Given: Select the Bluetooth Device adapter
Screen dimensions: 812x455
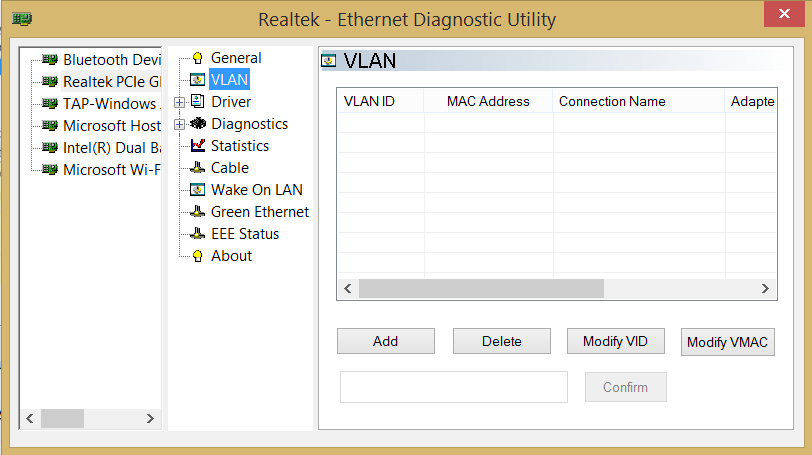Looking at the screenshot, I should pyautogui.click(x=110, y=59).
